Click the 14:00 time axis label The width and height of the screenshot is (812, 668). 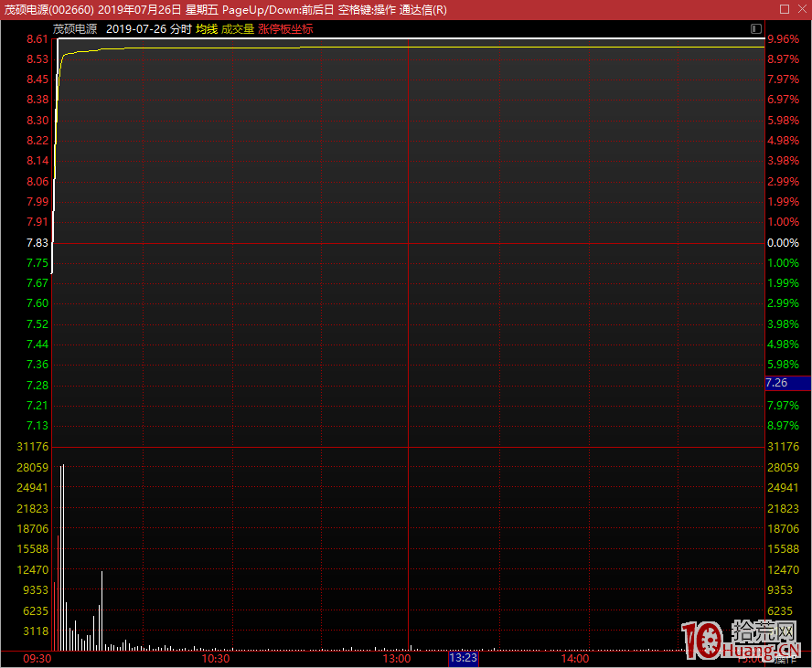(x=575, y=659)
